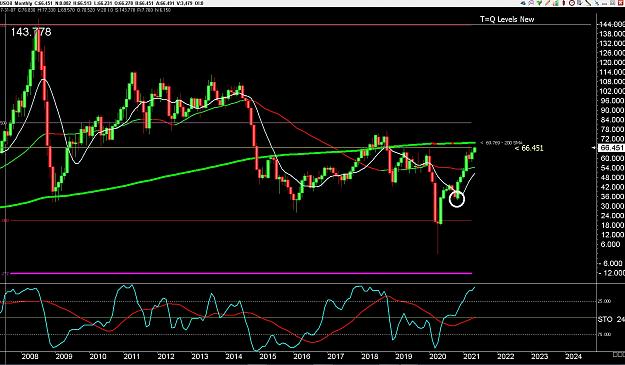This screenshot has height=365, width=625.
Task: Click the 120.000 price axis value
Action: tap(612, 63)
